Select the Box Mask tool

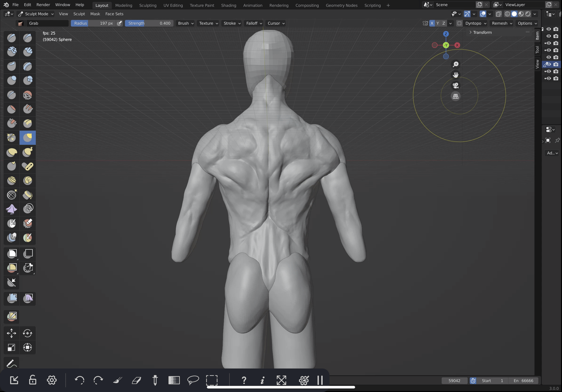coord(12,253)
